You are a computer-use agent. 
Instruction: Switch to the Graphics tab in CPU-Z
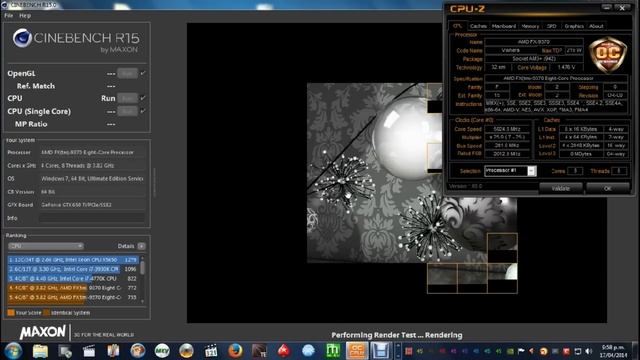click(574, 26)
